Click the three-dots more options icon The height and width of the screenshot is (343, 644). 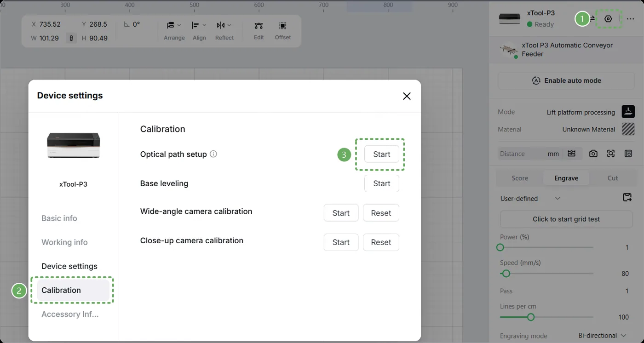click(x=630, y=19)
